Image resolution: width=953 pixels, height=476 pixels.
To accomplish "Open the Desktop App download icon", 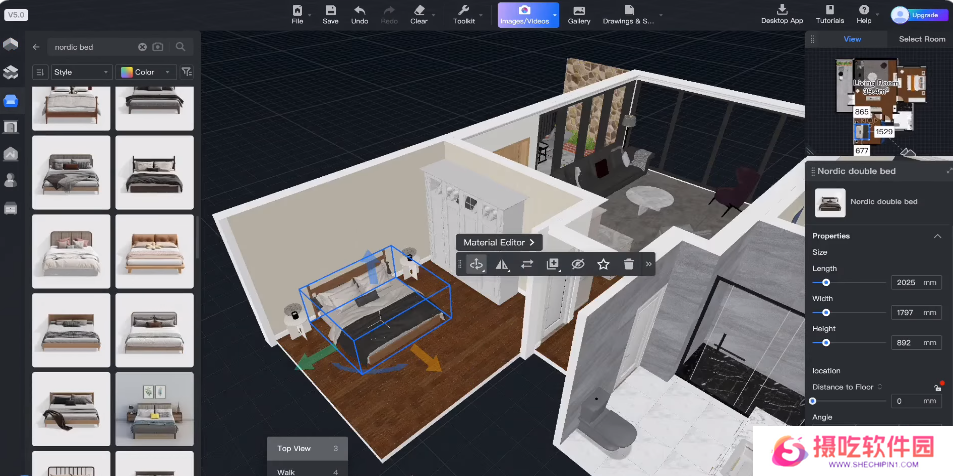I will pyautogui.click(x=782, y=10).
